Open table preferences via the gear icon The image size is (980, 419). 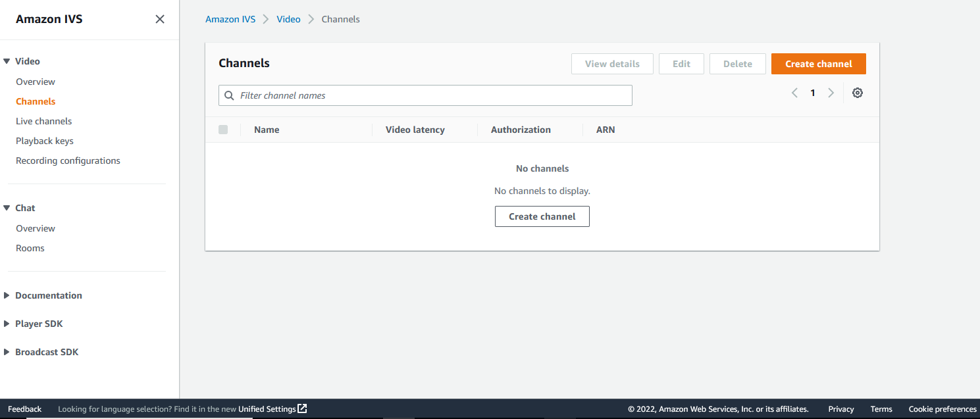tap(857, 93)
